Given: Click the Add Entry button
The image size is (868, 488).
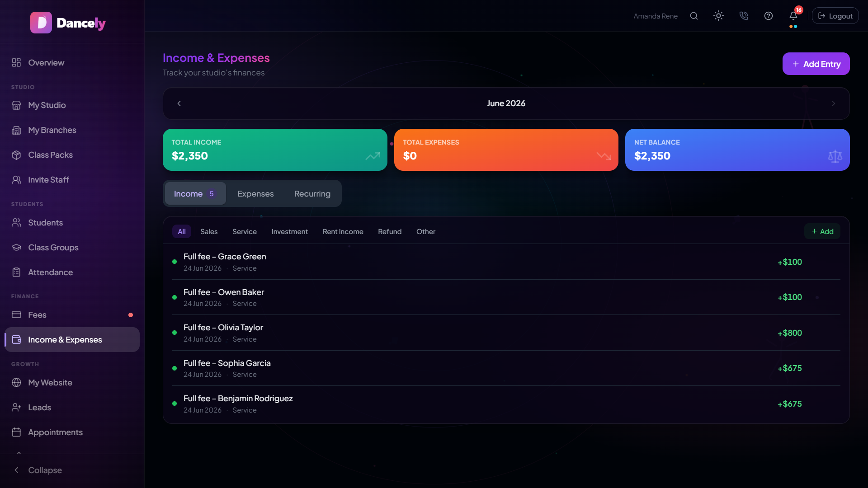Looking at the screenshot, I should 816,64.
